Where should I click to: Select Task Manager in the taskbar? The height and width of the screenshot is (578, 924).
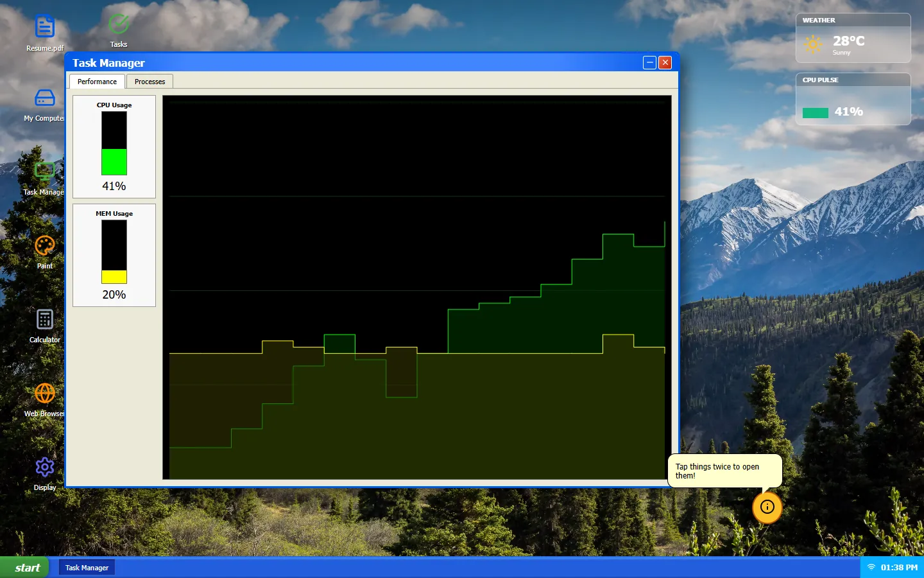click(87, 568)
